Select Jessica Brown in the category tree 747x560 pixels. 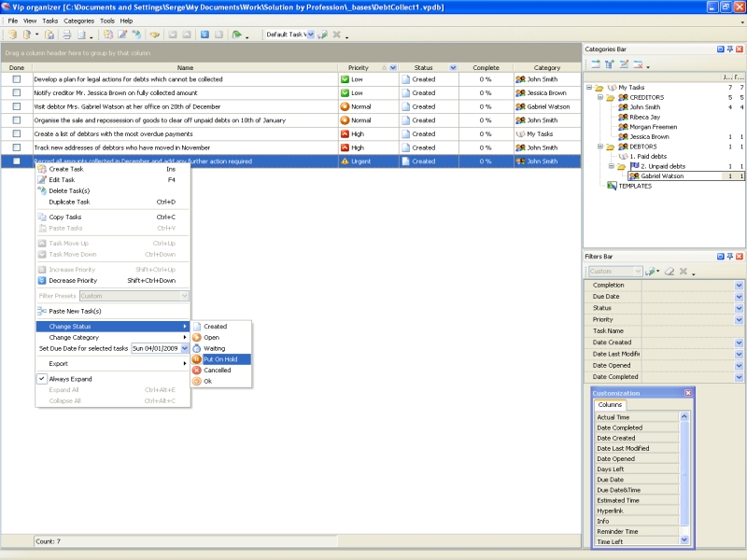[x=648, y=136]
